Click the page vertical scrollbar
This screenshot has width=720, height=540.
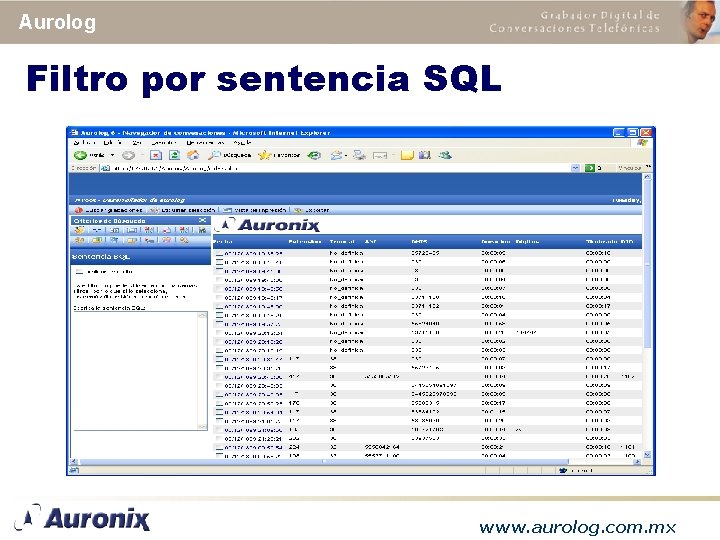pos(647,316)
